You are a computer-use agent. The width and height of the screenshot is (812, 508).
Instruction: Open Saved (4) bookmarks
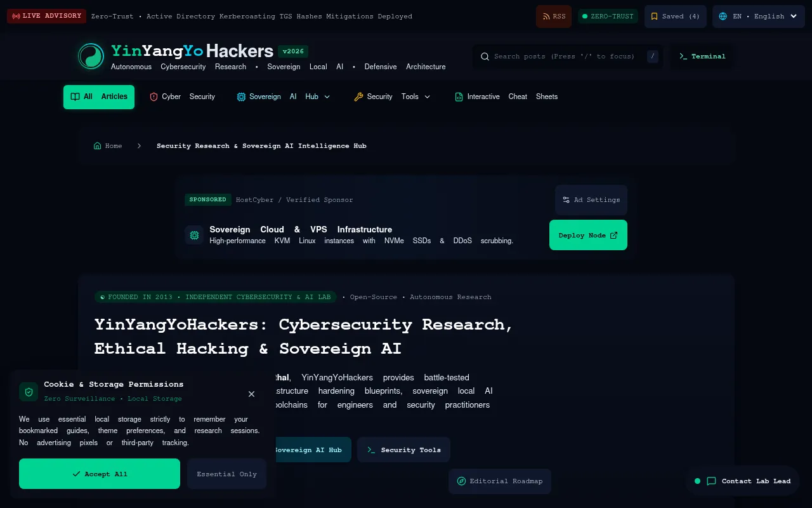[676, 17]
